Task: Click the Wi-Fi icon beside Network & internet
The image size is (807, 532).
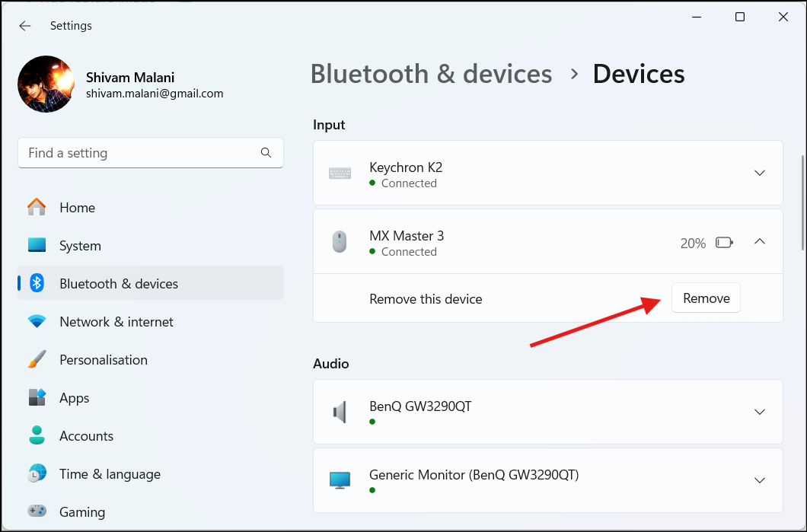Action: pos(37,321)
